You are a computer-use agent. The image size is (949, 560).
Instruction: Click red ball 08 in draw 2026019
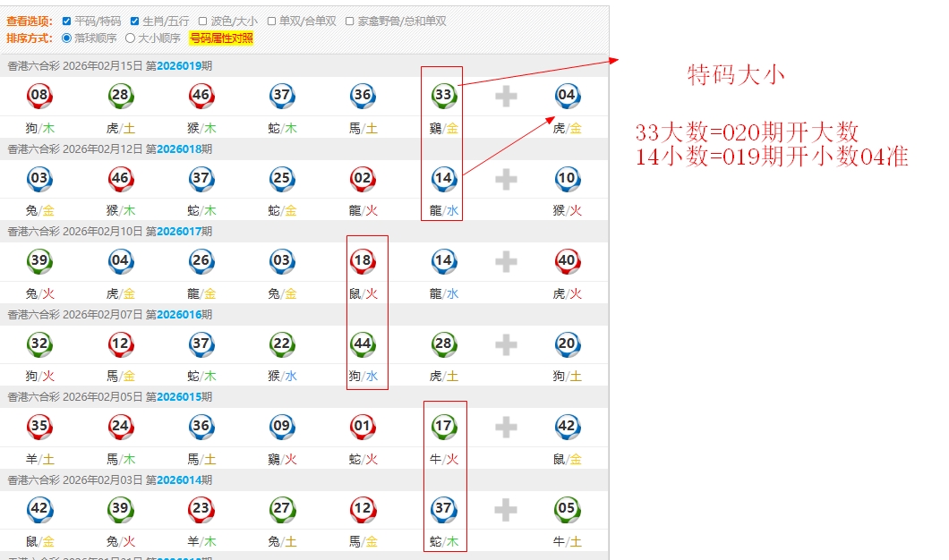click(x=39, y=95)
